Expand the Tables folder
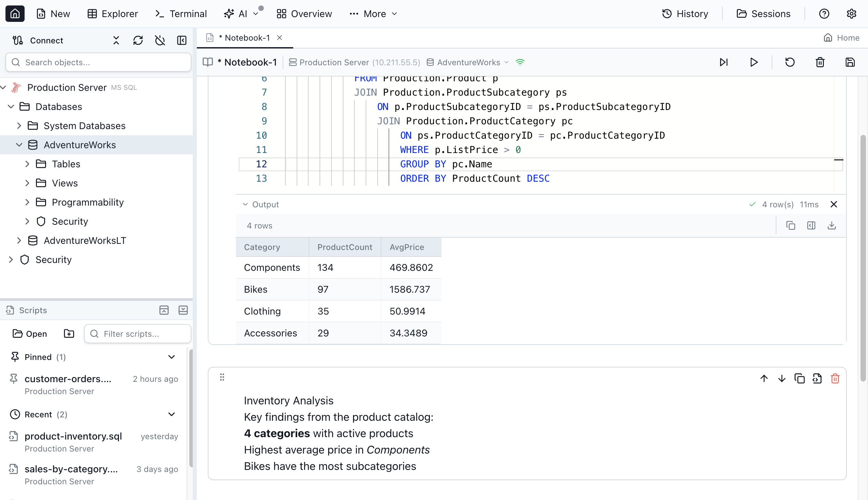 coord(28,164)
